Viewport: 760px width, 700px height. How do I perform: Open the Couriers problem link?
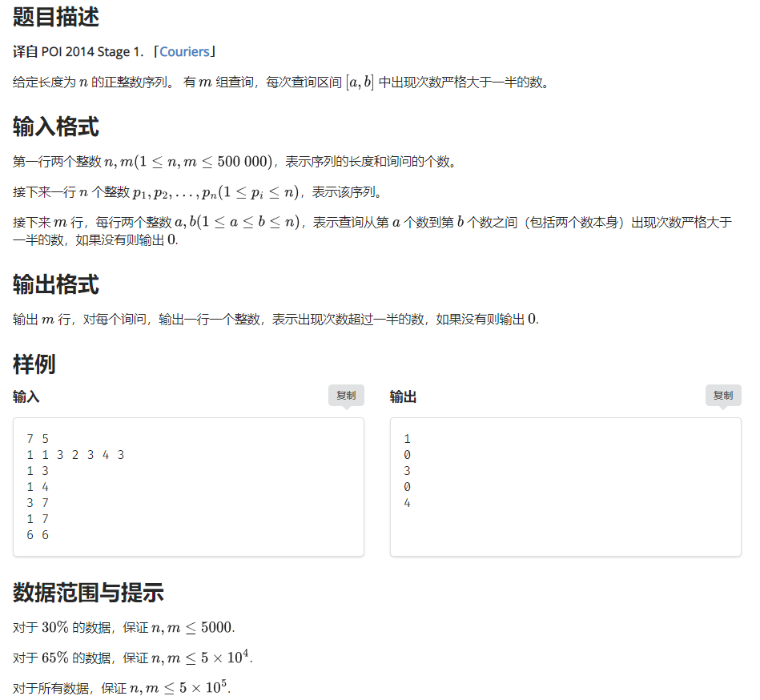tap(185, 51)
